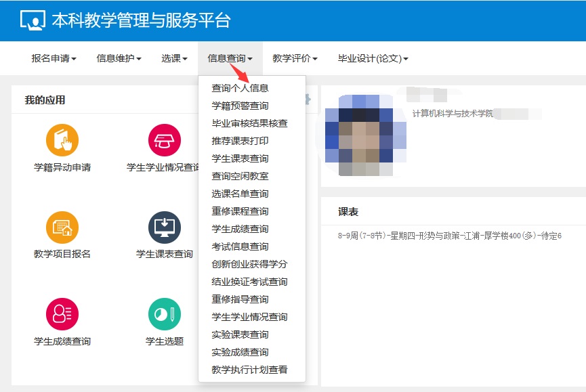This screenshot has height=392, width=586.
Task: Open the 学生课表查询 monitor icon
Action: [165, 227]
